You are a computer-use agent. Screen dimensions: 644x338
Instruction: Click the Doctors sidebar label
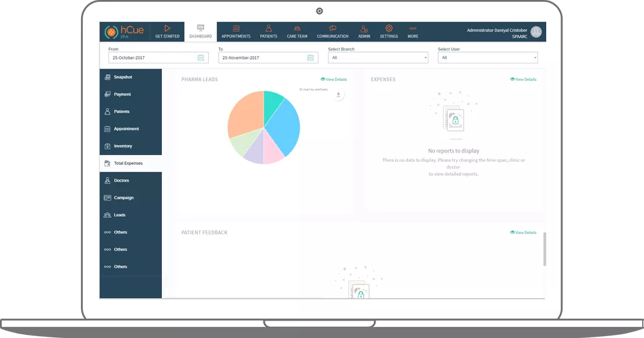click(121, 181)
